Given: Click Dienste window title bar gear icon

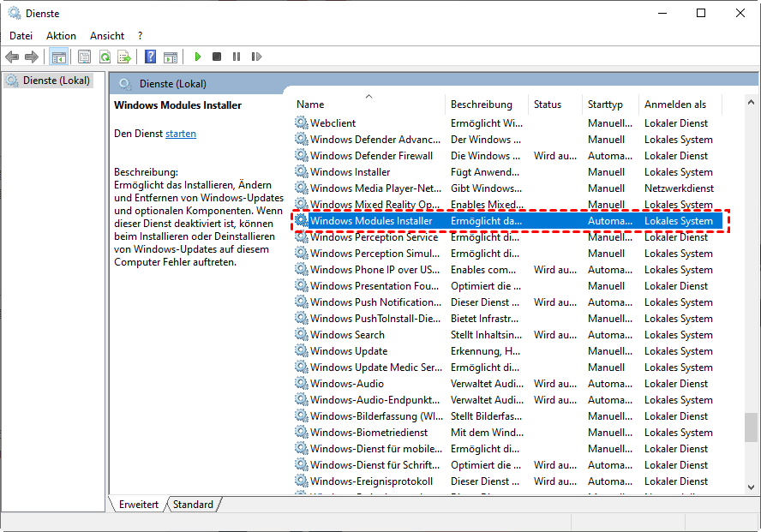Looking at the screenshot, I should pos(14,13).
